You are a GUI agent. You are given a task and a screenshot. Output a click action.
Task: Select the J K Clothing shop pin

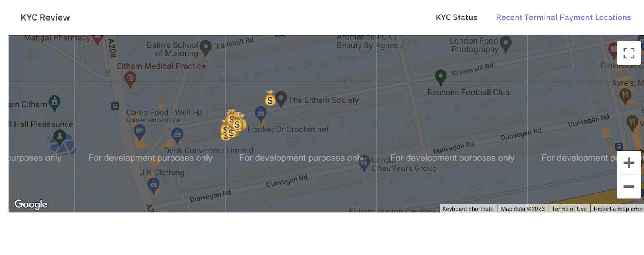[153, 185]
